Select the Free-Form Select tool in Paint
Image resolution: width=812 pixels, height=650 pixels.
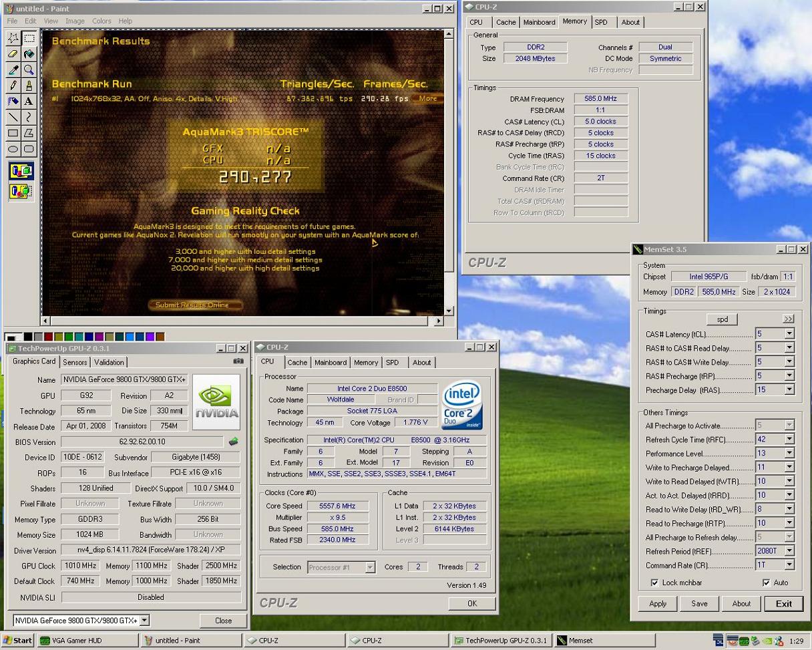point(13,38)
